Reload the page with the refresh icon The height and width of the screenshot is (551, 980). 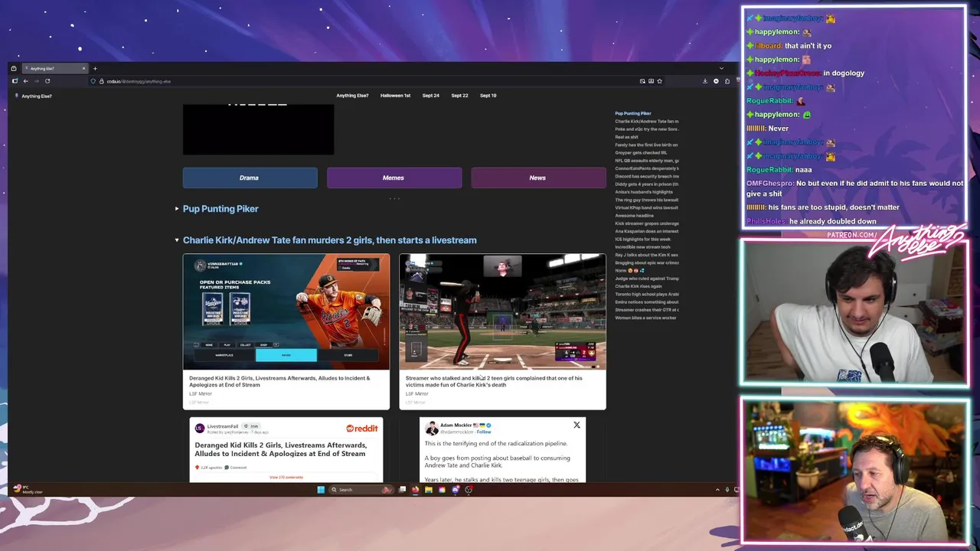(47, 81)
